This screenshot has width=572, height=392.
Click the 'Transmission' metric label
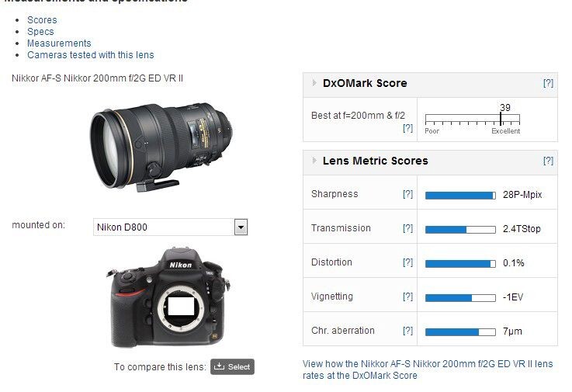click(x=341, y=228)
